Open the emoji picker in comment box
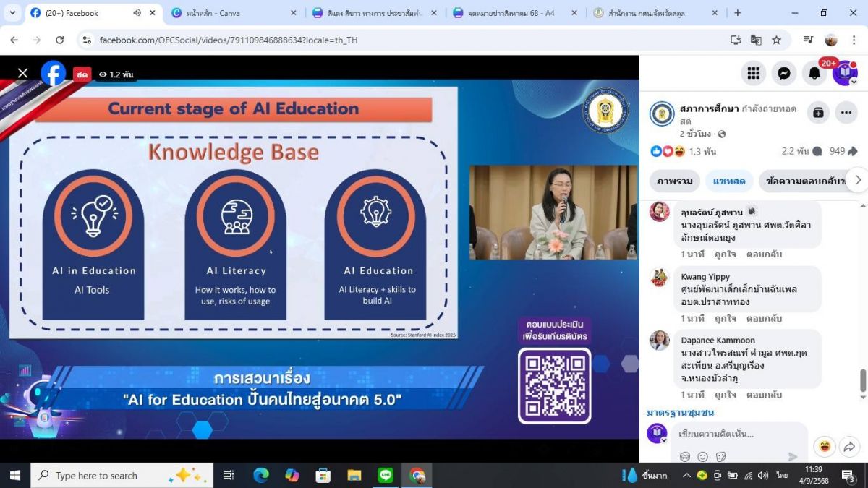Screen dimensions: 868x488 click(x=702, y=457)
